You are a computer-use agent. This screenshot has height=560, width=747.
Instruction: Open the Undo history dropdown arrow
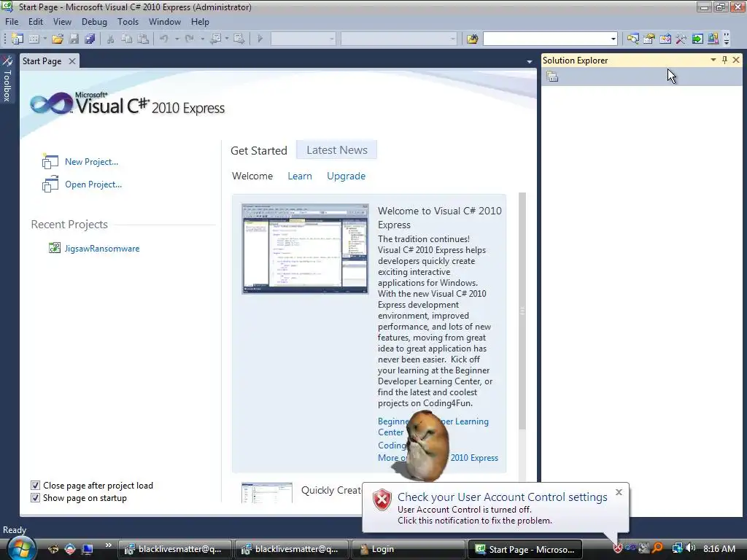[177, 39]
